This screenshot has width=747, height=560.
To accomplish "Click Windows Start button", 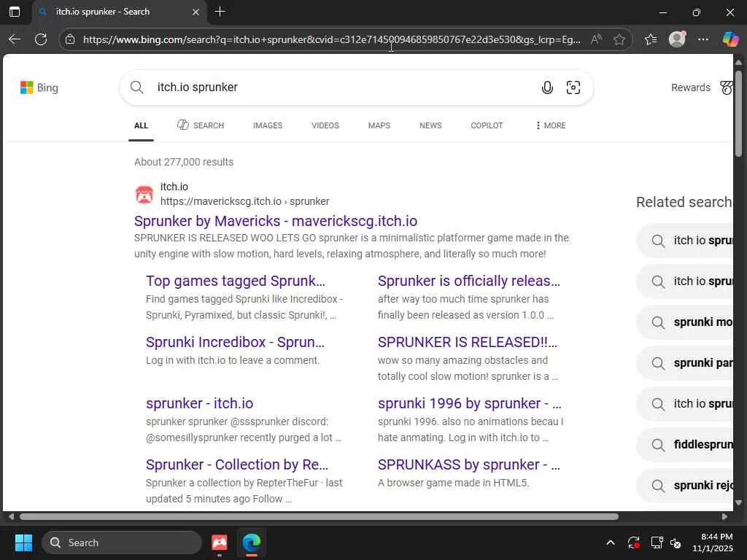I will 23,542.
